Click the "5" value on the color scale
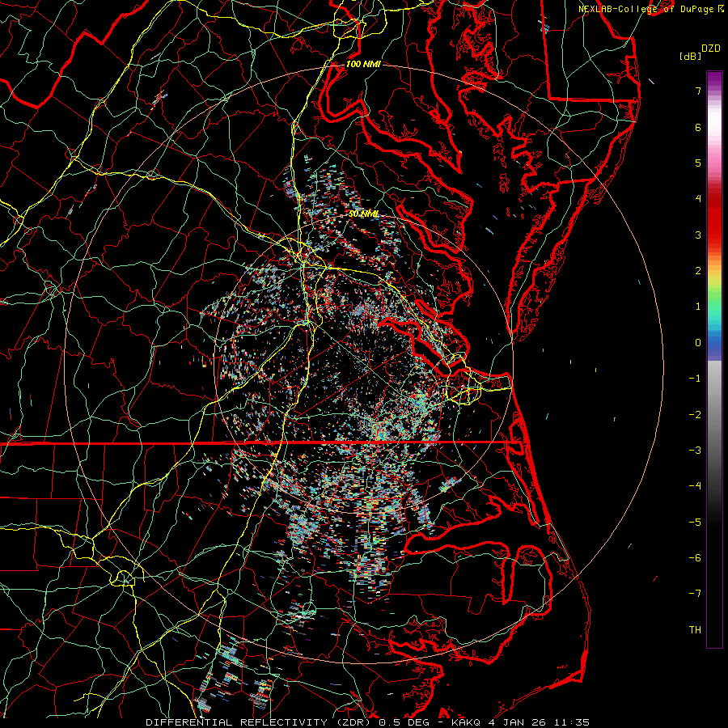 coord(698,163)
